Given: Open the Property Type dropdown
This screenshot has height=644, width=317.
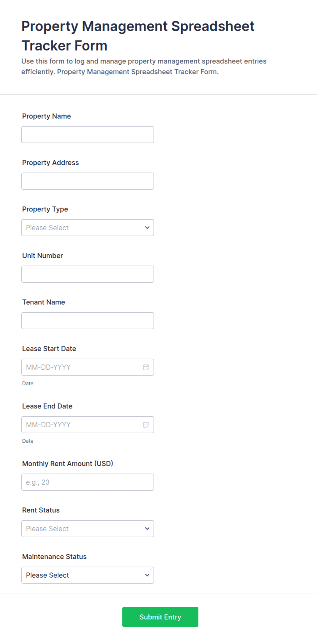Looking at the screenshot, I should [x=88, y=227].
